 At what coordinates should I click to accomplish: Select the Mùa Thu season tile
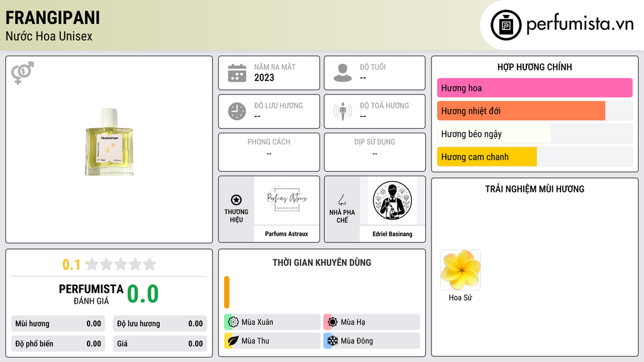[272, 341]
